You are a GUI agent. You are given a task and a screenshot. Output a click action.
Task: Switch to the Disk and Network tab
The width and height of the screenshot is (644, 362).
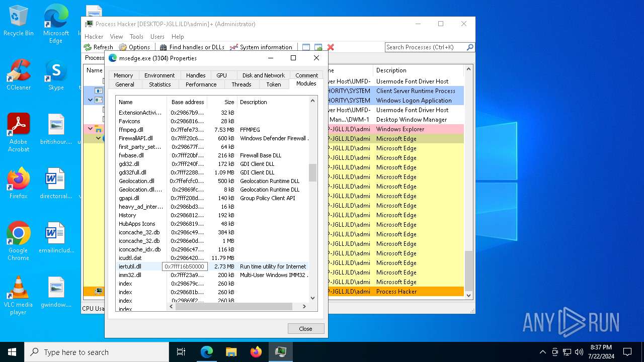point(264,75)
